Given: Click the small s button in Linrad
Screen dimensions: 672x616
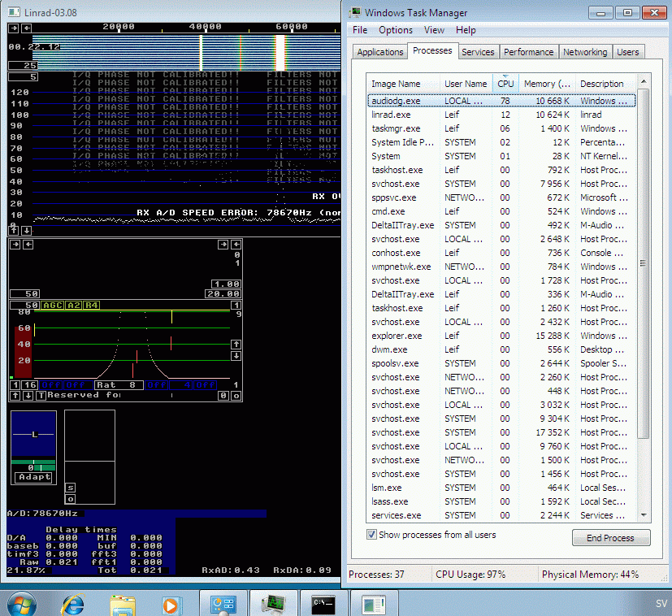Looking at the screenshot, I should [71, 488].
